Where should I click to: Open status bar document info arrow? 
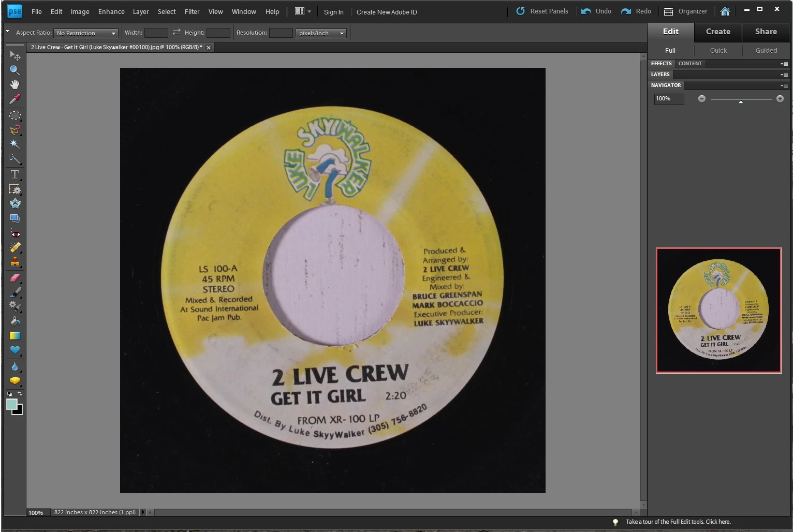143,512
